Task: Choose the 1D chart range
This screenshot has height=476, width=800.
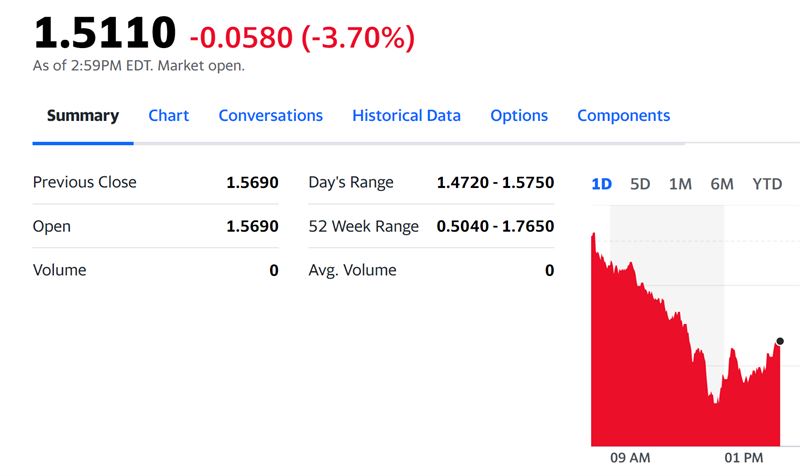Action: [x=601, y=184]
